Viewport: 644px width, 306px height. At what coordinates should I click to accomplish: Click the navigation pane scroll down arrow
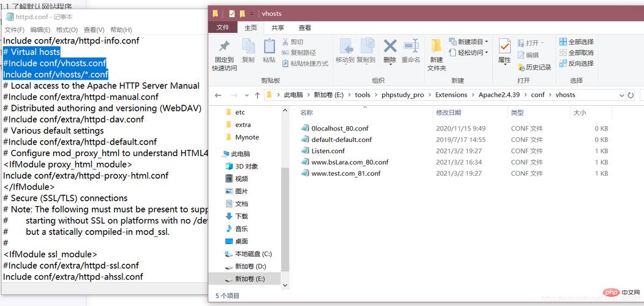(x=285, y=285)
